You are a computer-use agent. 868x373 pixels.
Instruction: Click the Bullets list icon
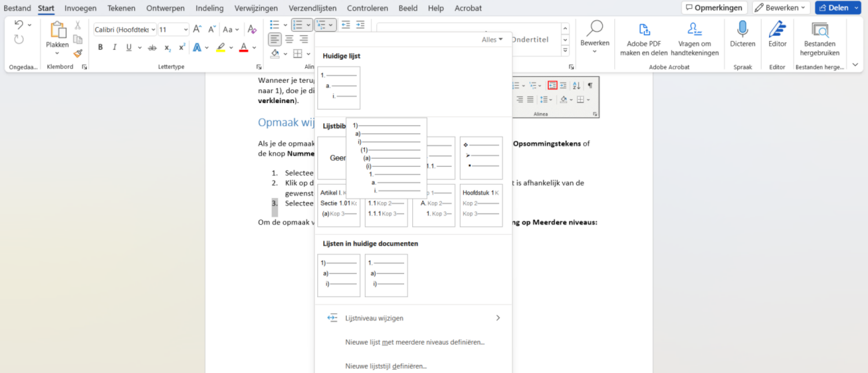(x=274, y=25)
